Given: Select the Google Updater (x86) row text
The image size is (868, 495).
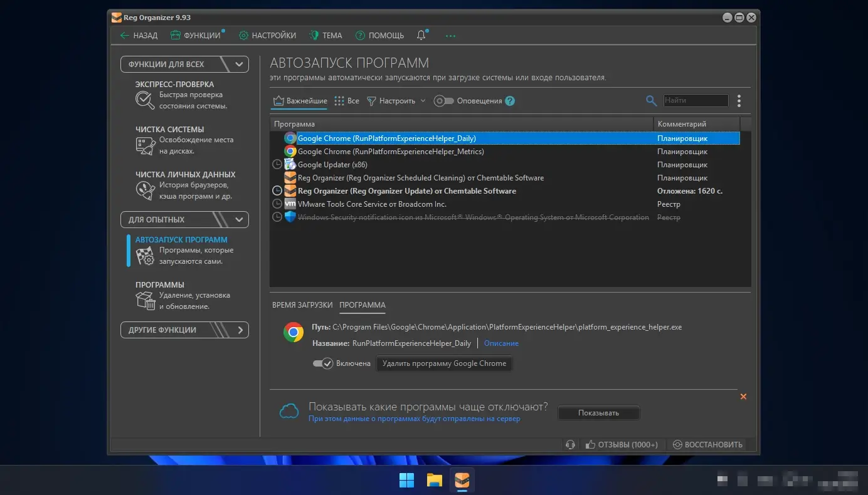Looking at the screenshot, I should (x=332, y=165).
